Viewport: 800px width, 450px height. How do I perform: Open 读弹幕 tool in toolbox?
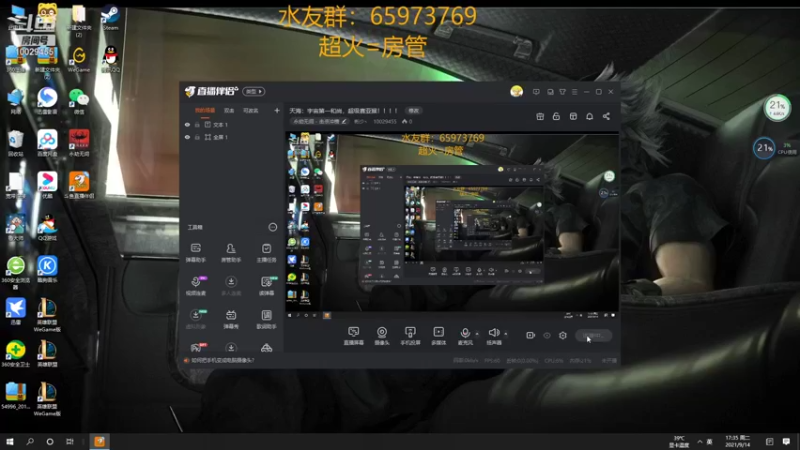pos(266,286)
